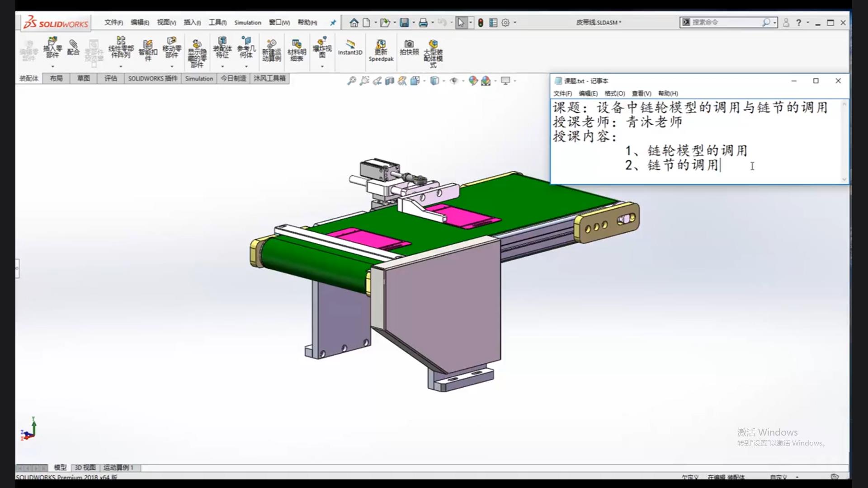The height and width of the screenshot is (488, 868).
Task: Expand the Assembly Features dropdown arrow
Action: coord(222,67)
